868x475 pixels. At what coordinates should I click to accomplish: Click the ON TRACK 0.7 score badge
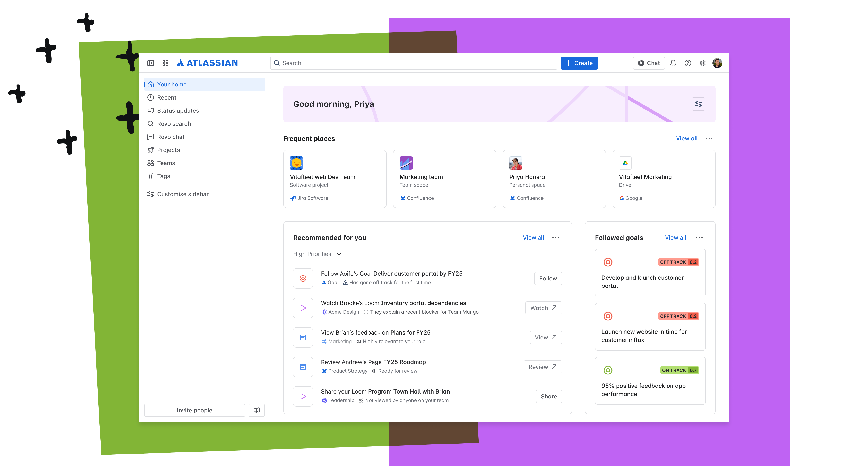click(680, 370)
